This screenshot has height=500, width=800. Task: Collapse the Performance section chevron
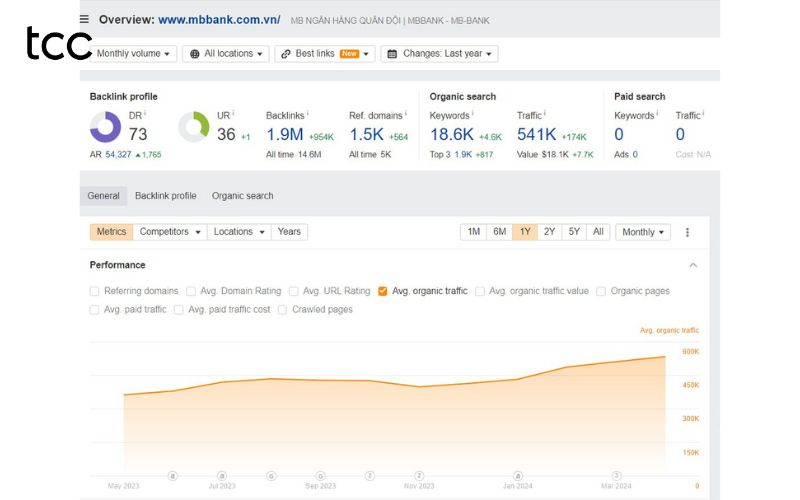pos(693,265)
